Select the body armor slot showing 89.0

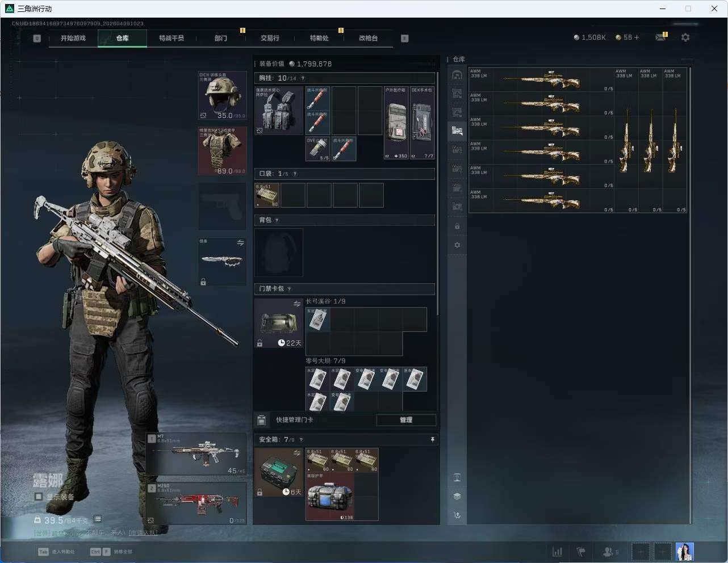pos(222,151)
